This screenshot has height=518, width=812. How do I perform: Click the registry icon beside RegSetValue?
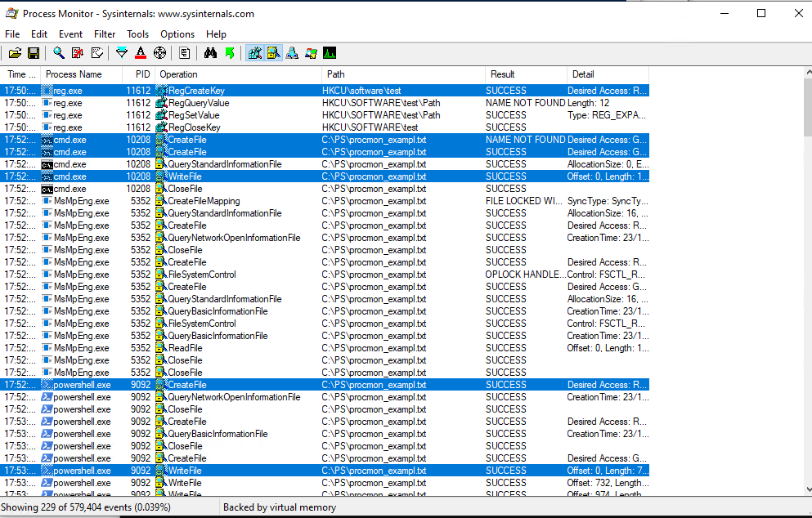click(x=162, y=115)
